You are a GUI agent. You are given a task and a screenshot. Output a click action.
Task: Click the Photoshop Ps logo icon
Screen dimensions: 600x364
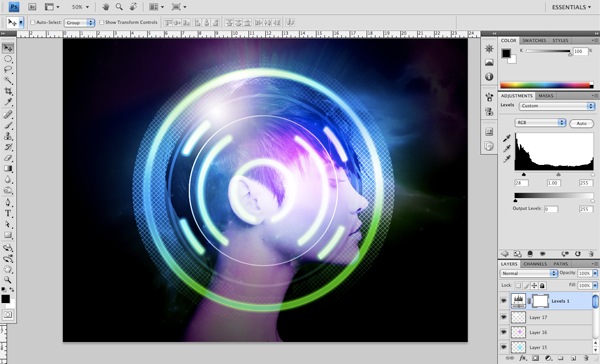tap(14, 7)
